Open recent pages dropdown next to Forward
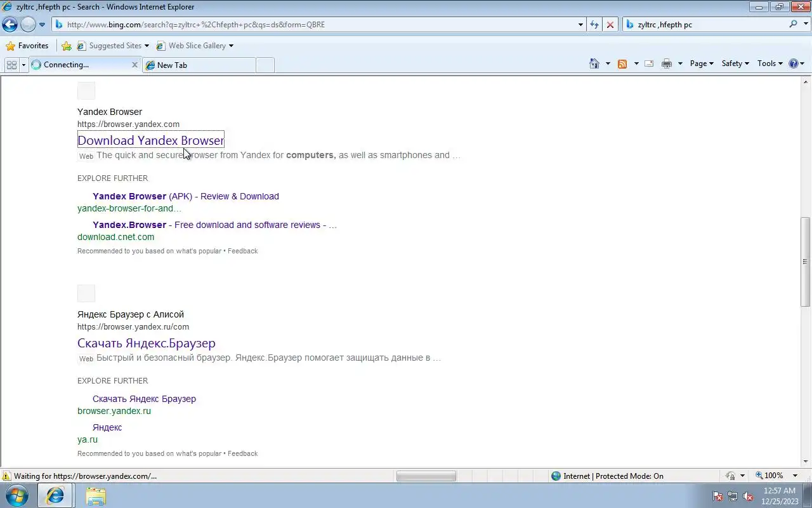This screenshot has height=508, width=812. (x=42, y=25)
